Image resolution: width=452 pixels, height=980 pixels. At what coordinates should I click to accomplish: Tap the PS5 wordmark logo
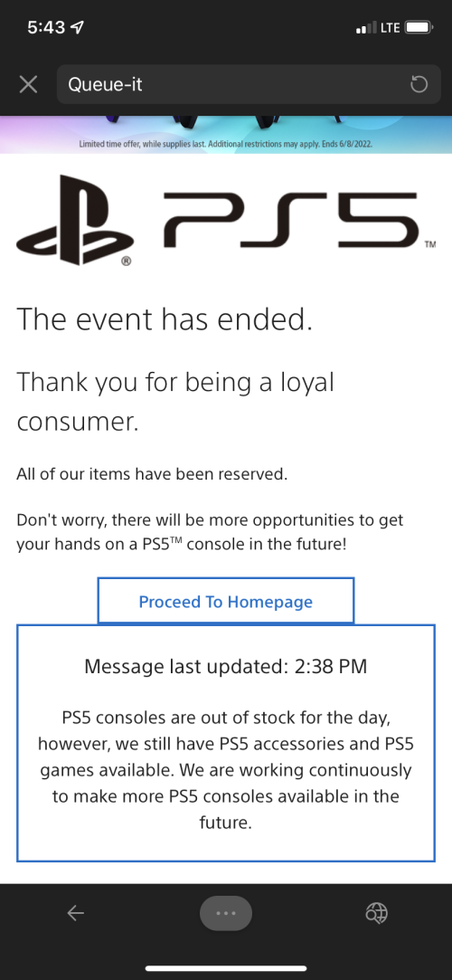pos(291,219)
